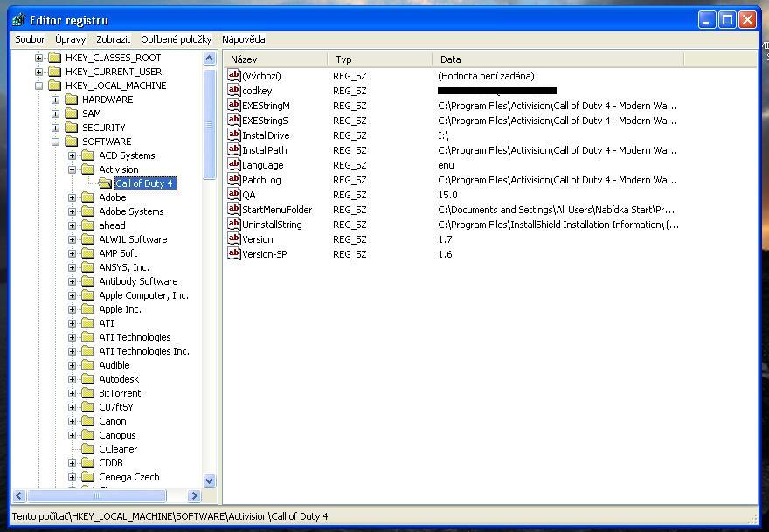Collapse the Activision key
The width and height of the screenshot is (769, 532).
(x=72, y=169)
